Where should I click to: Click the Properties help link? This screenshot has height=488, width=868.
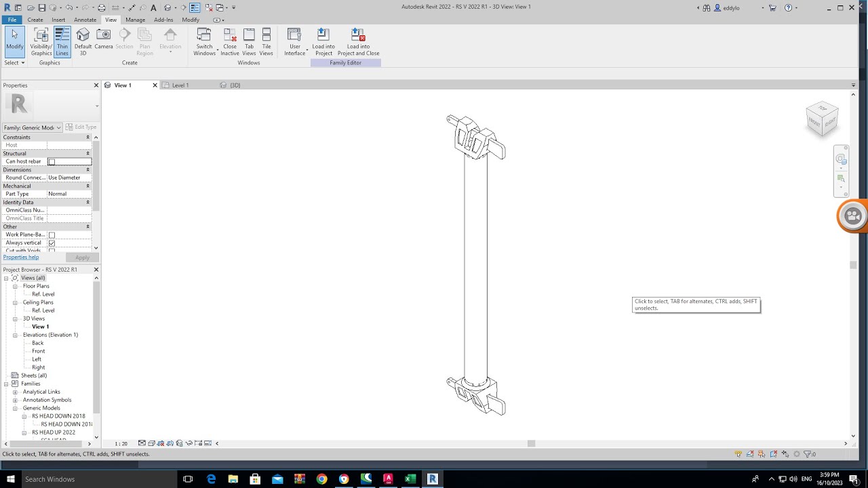[x=21, y=257]
